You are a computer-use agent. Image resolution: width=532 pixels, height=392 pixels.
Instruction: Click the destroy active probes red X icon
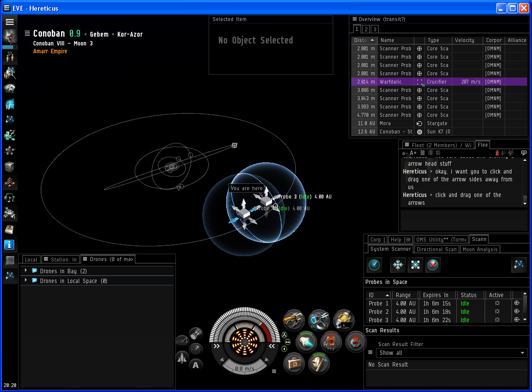(433, 265)
